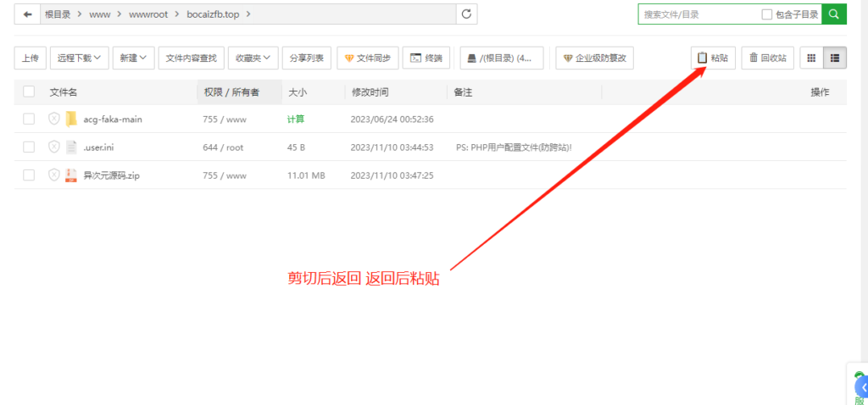Click the acg-faka-main folder name
Viewport: 868px width, 405px height.
click(113, 119)
